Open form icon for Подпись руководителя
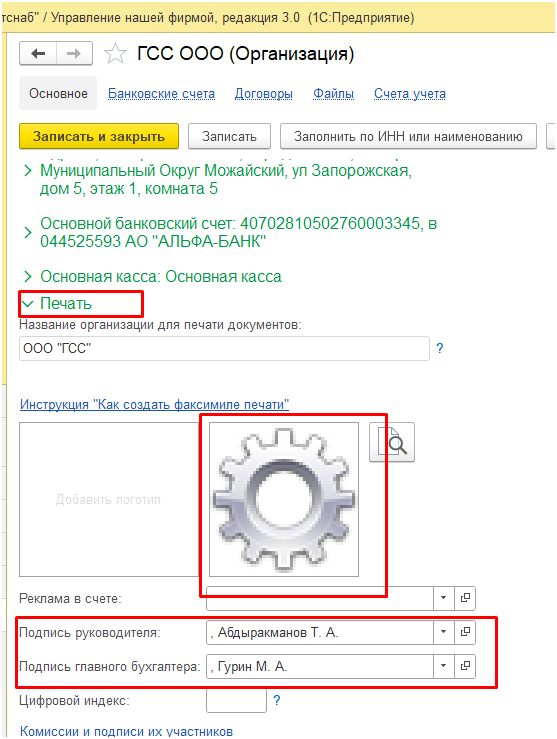The width and height of the screenshot is (557, 739). click(x=465, y=632)
